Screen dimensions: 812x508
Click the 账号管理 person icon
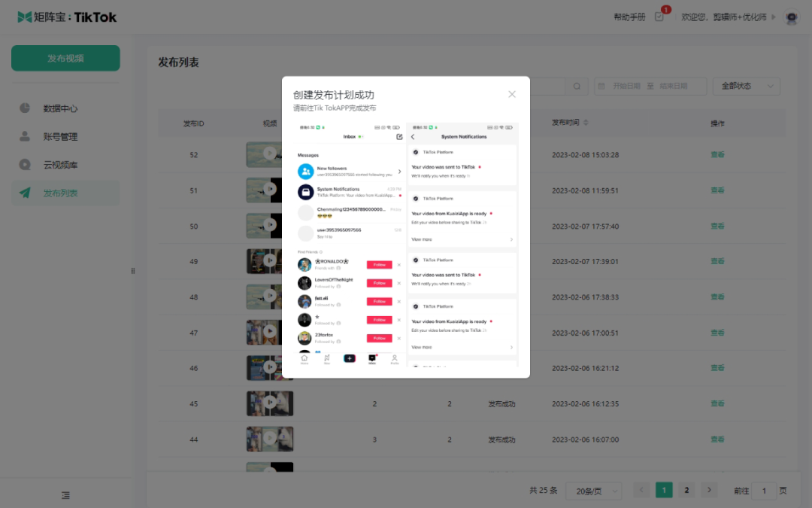click(x=25, y=136)
